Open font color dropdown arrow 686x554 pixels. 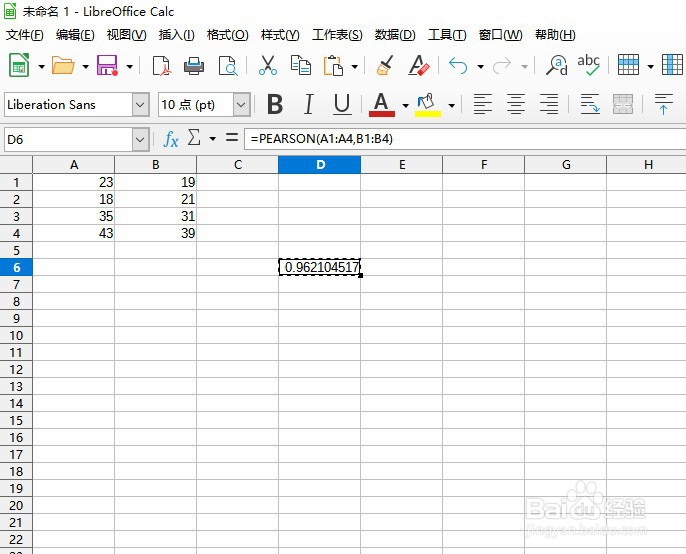tap(406, 105)
